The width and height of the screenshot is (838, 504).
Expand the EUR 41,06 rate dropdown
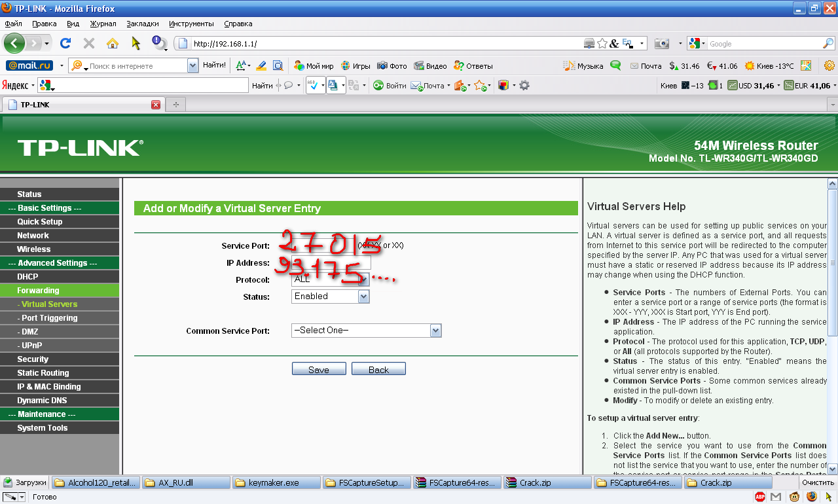(833, 86)
